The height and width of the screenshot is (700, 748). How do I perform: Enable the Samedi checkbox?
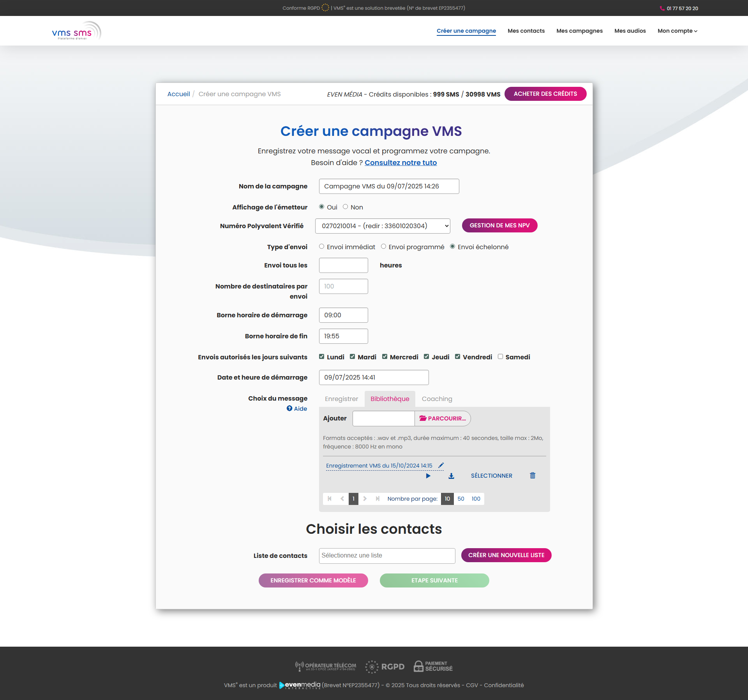(500, 357)
